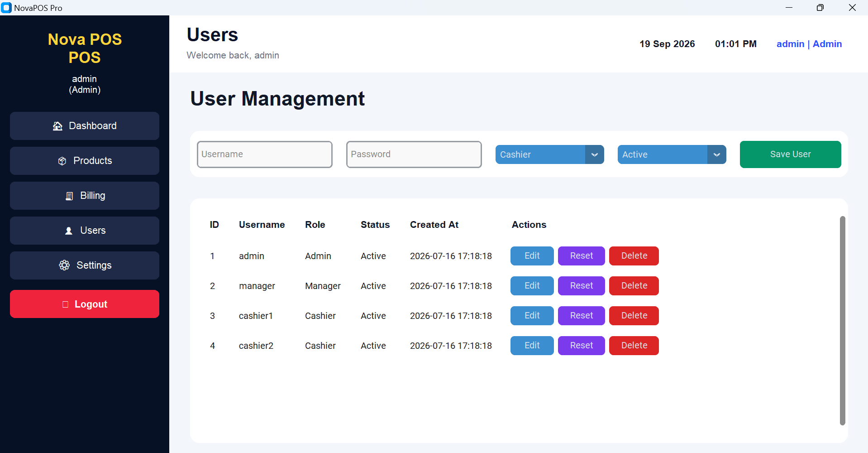Reset password for admin user
Viewport: 868px width, 453px height.
582,256
